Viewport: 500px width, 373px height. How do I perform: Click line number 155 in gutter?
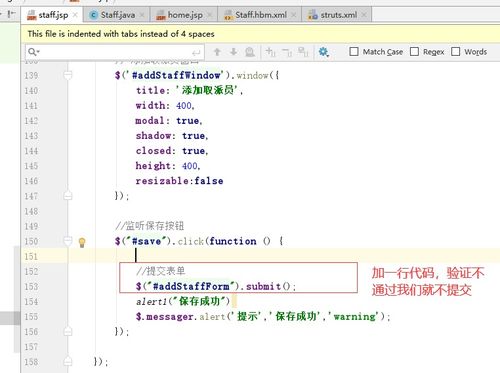(x=31, y=316)
